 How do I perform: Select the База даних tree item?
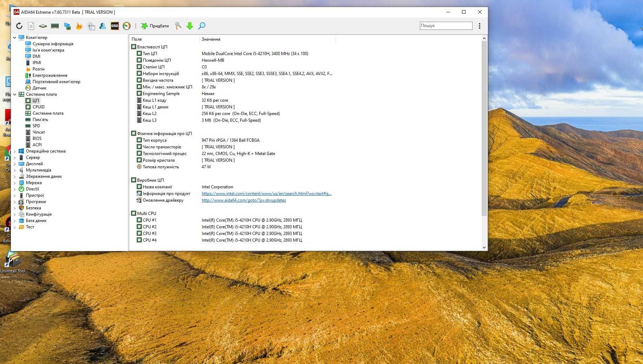tap(36, 221)
